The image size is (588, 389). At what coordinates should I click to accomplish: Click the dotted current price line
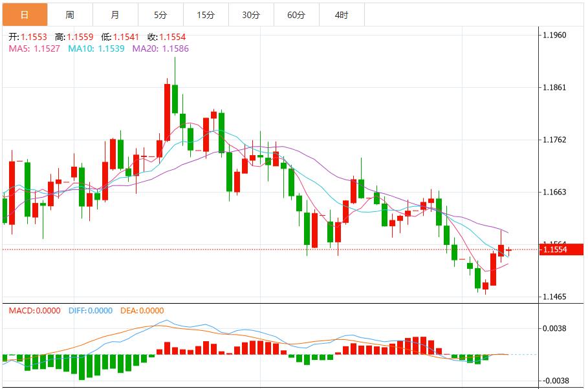[259, 248]
